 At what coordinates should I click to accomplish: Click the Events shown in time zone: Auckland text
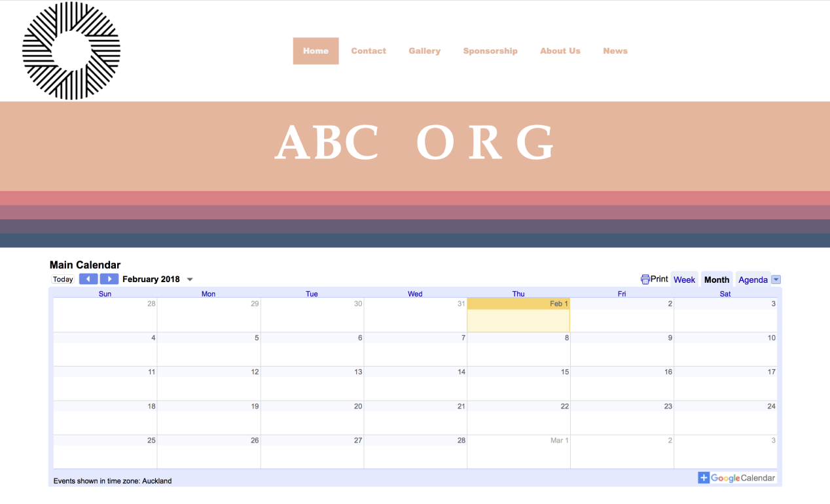pyautogui.click(x=113, y=481)
